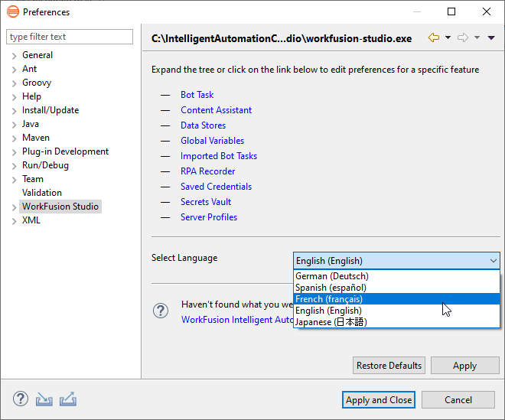
Task: Select General preferences category
Action: click(x=37, y=55)
